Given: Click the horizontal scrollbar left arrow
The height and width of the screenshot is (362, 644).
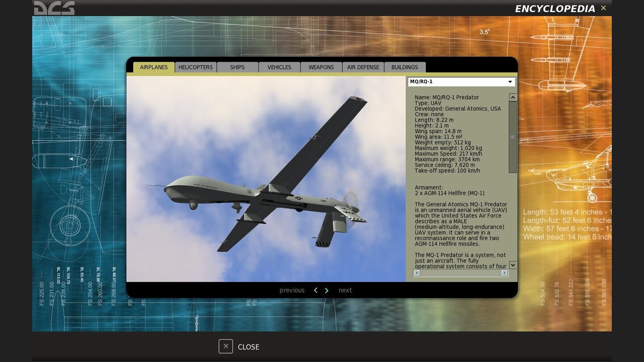Looking at the screenshot, I should (417, 273).
